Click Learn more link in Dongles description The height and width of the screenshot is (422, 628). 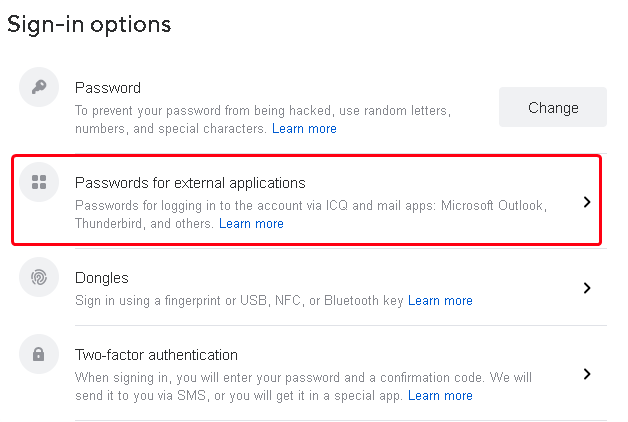coord(440,301)
